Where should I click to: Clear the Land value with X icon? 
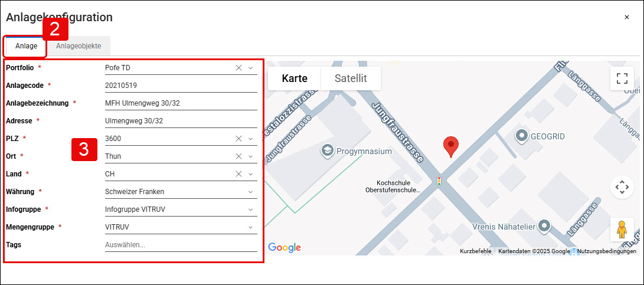click(238, 174)
